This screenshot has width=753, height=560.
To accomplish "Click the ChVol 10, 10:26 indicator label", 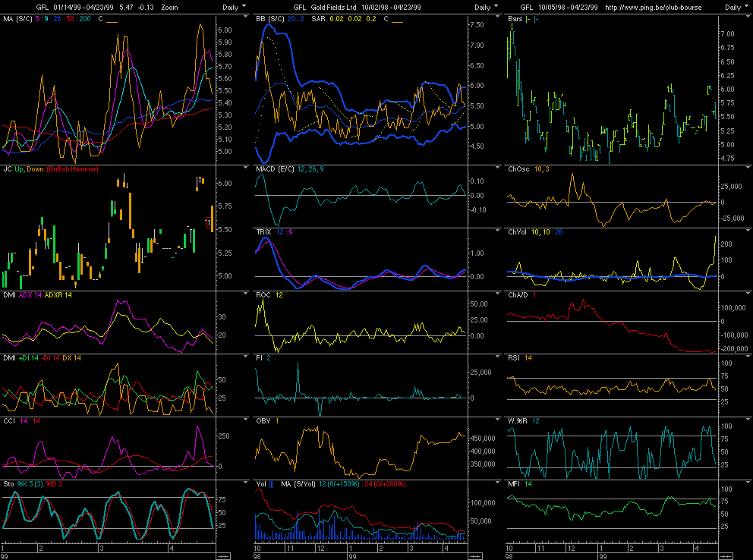I will click(535, 232).
